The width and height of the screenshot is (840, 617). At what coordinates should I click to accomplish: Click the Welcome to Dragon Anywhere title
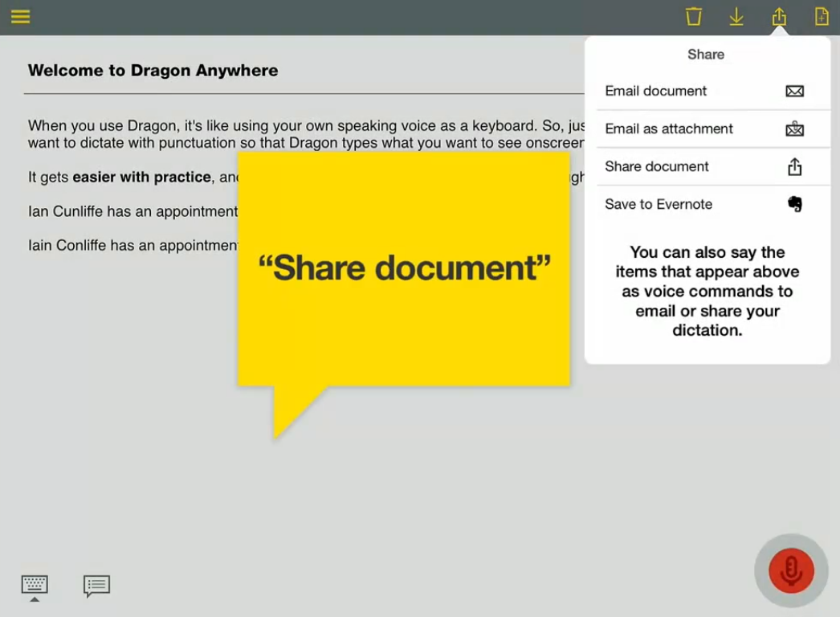153,70
